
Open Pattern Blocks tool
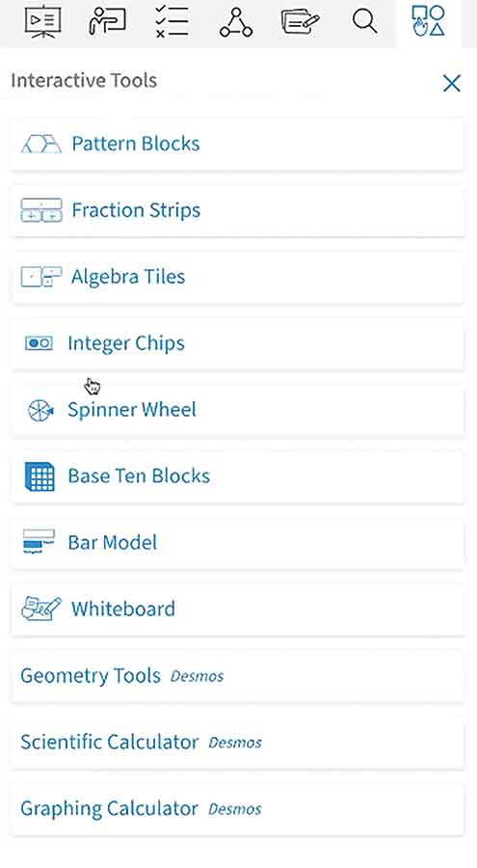237,144
